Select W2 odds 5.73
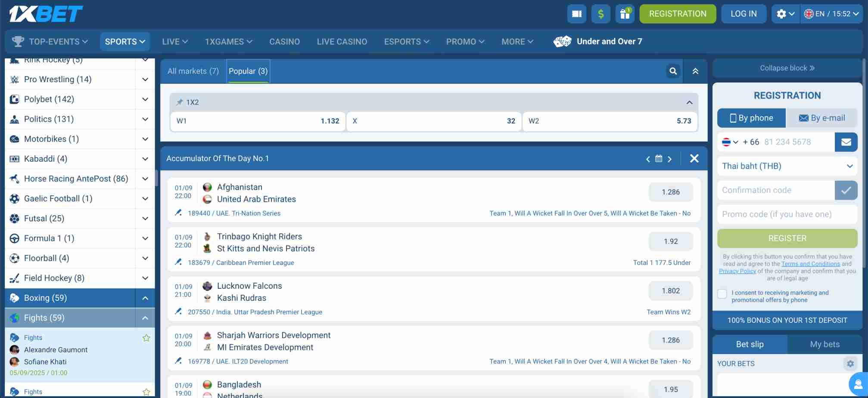The image size is (868, 398). 610,121
